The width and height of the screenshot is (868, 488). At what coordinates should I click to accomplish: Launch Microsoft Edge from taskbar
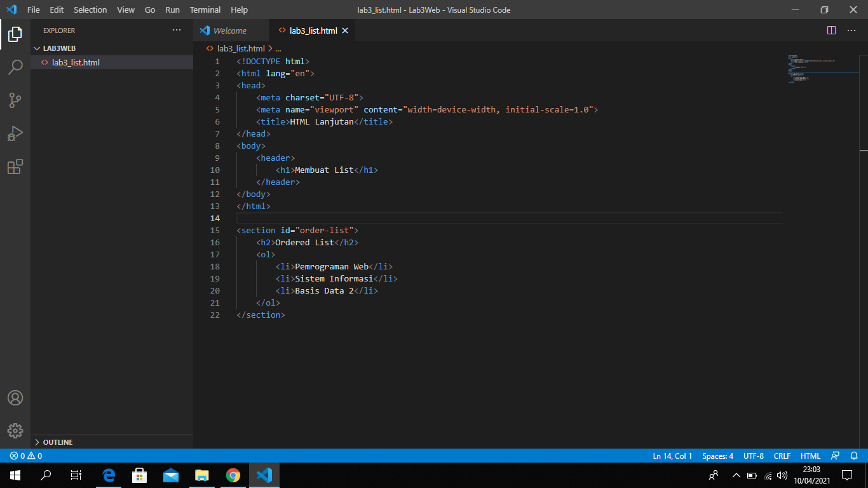click(x=109, y=475)
